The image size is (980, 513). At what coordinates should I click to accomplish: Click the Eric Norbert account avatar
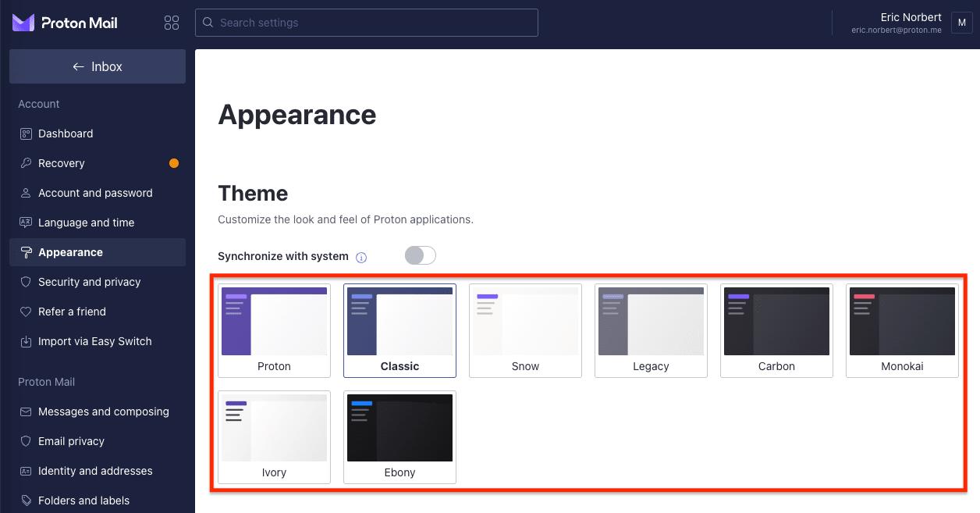coord(961,23)
